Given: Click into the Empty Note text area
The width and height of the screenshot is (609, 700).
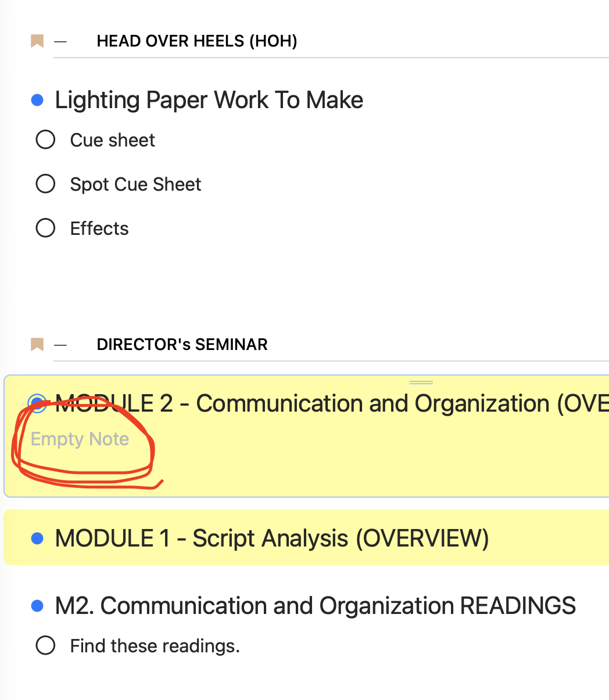Looking at the screenshot, I should (80, 439).
